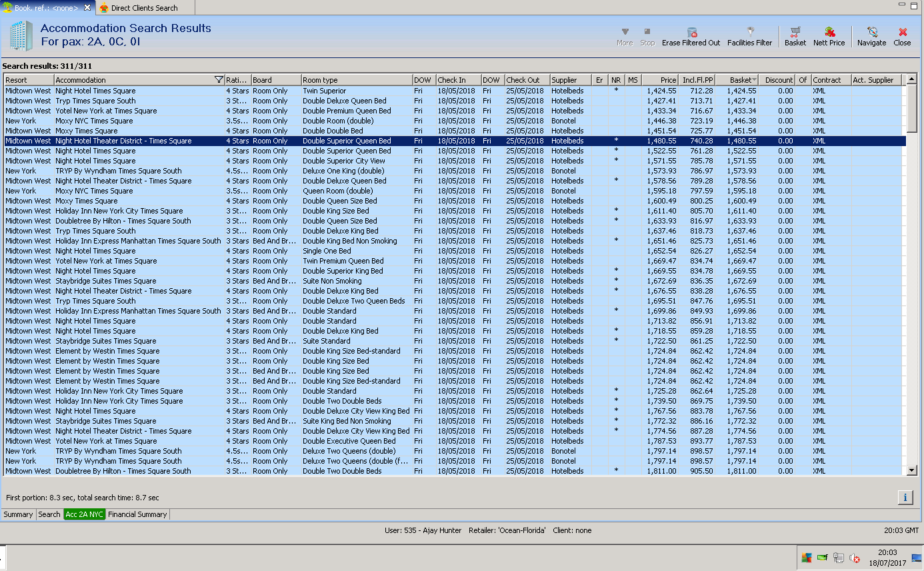924x571 pixels.
Task: Select the Double Premium Queen Bed Yotel row
Action: tap(455, 111)
